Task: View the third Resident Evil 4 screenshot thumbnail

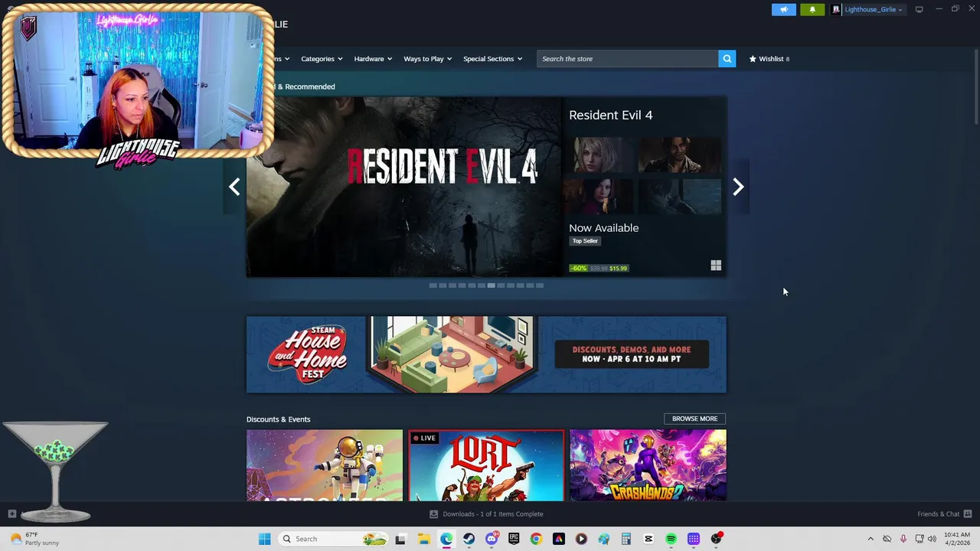Action: 602,197
